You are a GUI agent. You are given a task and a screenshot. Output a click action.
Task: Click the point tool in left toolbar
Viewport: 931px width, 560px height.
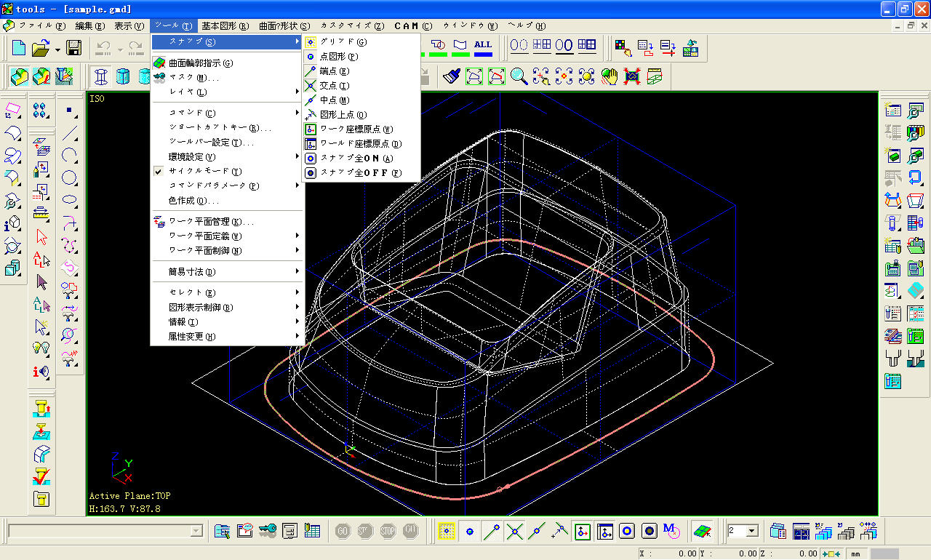70,111
